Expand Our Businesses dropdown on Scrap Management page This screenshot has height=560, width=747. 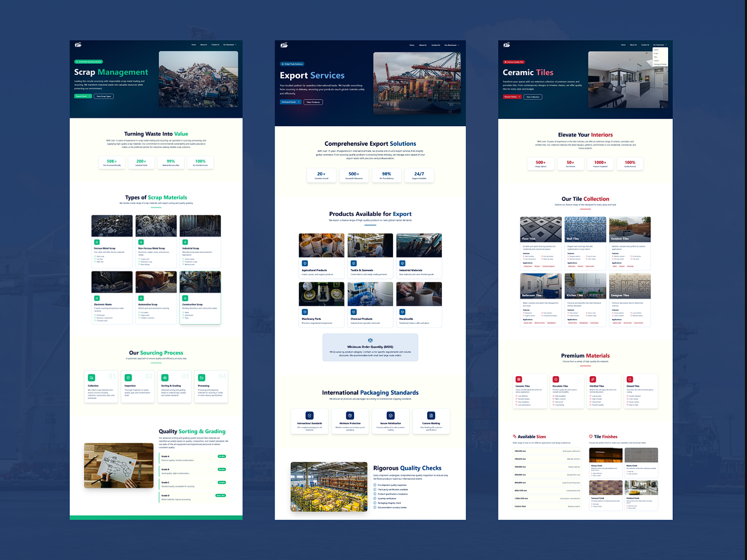click(x=230, y=45)
